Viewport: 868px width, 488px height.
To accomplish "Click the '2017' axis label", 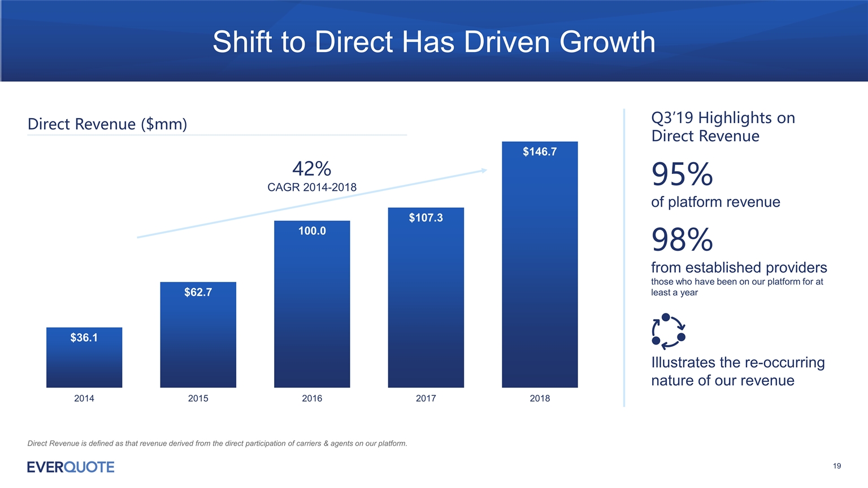I will click(x=426, y=398).
